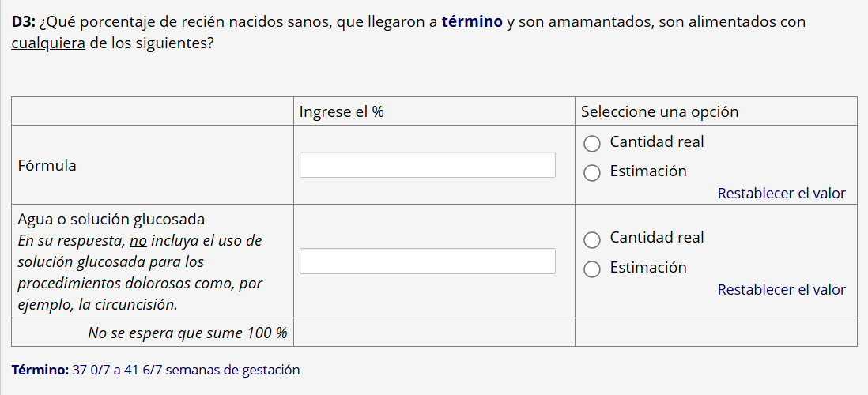868x395 pixels.
Task: Reset the value for Agua o solución glucosada
Action: point(781,290)
